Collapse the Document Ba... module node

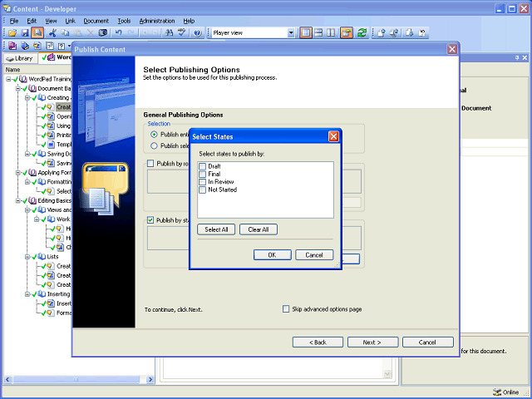click(18, 89)
